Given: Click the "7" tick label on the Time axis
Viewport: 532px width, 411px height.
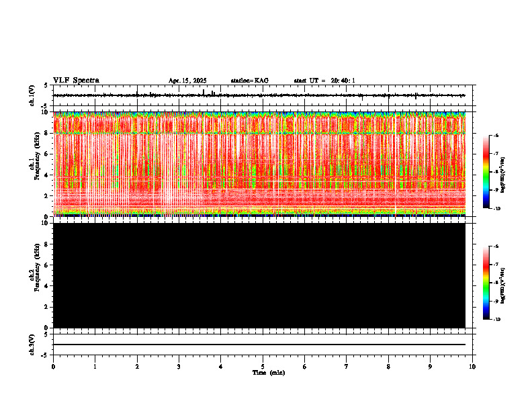Looking at the screenshot, I should coord(347,367).
